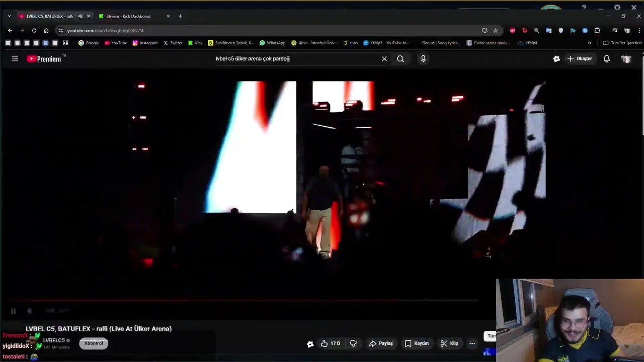
Task: Open the YouTube account avatar menu
Action: pyautogui.click(x=626, y=59)
